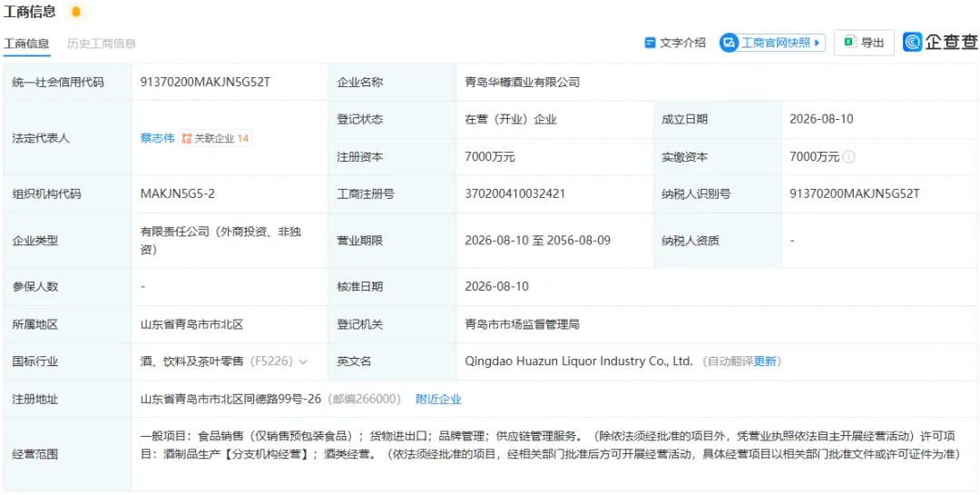Click the 工商信息 section heading
Viewport: 980px width, 495px height.
coord(29,11)
